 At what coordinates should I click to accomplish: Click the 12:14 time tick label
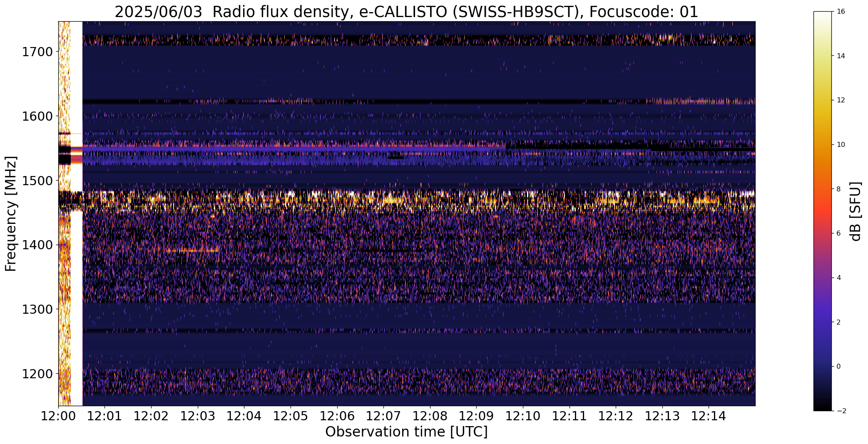[709, 416]
